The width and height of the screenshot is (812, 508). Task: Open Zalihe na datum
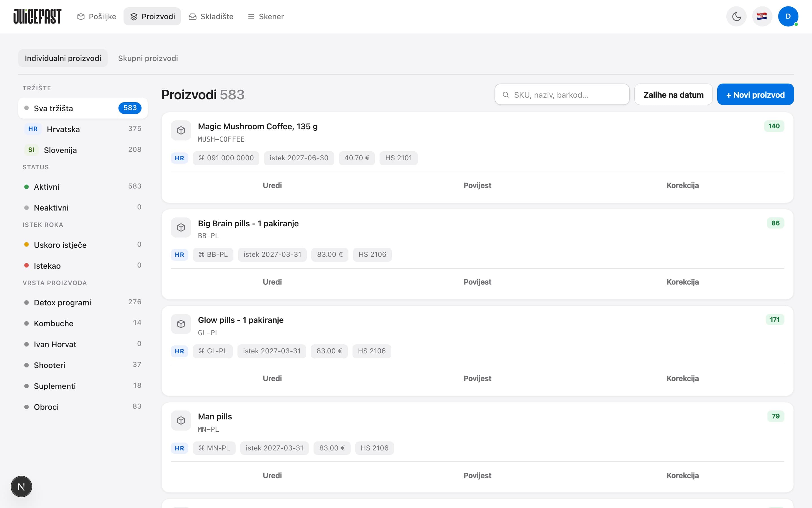673,95
